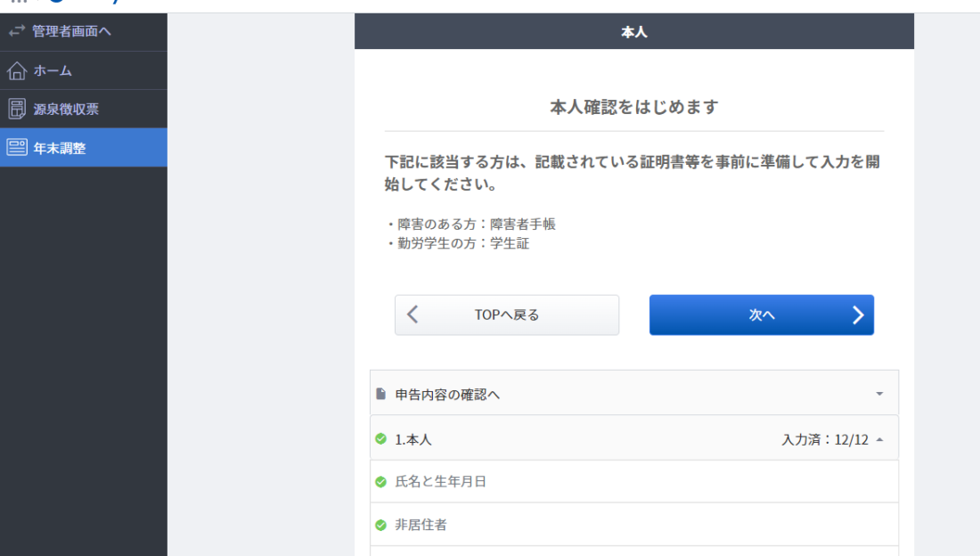Click the TOPへ戻る button
The image size is (980, 556).
point(507,315)
